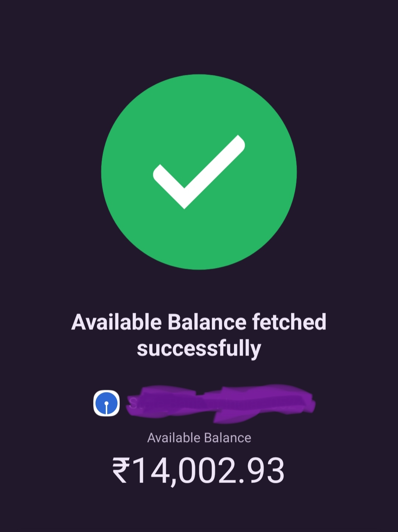Screen dimensions: 398x532
Task: Tap the "14,002" digits of the balance
Action: [x=184, y=470]
